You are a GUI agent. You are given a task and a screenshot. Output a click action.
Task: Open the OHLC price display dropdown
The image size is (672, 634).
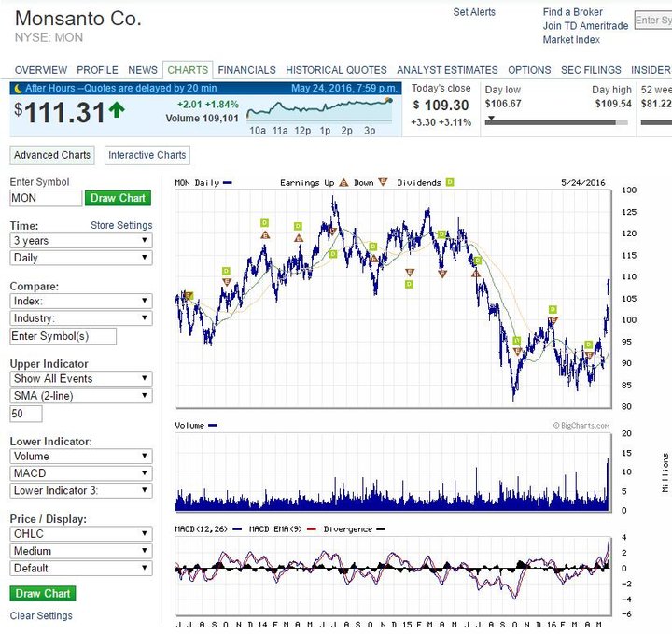pyautogui.click(x=81, y=534)
